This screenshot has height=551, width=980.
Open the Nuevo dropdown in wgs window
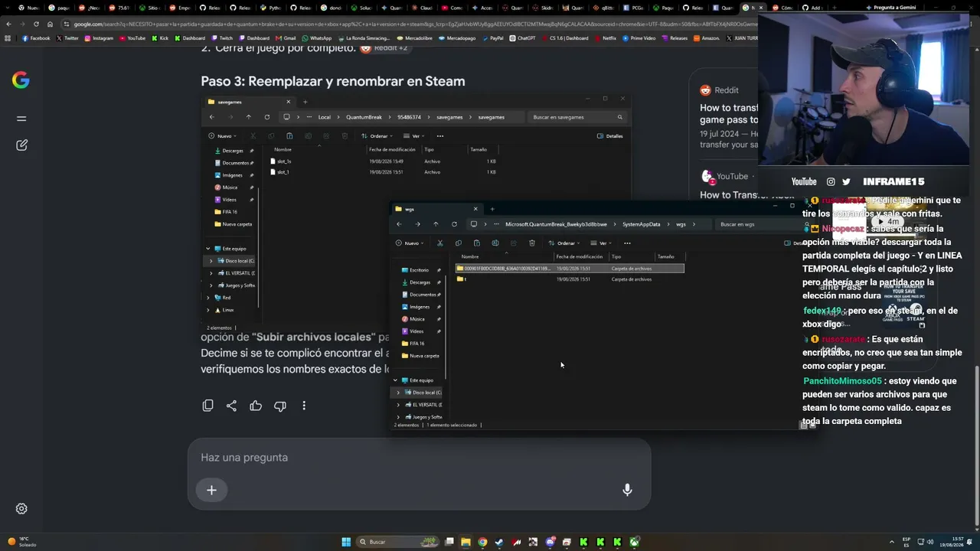coord(410,243)
